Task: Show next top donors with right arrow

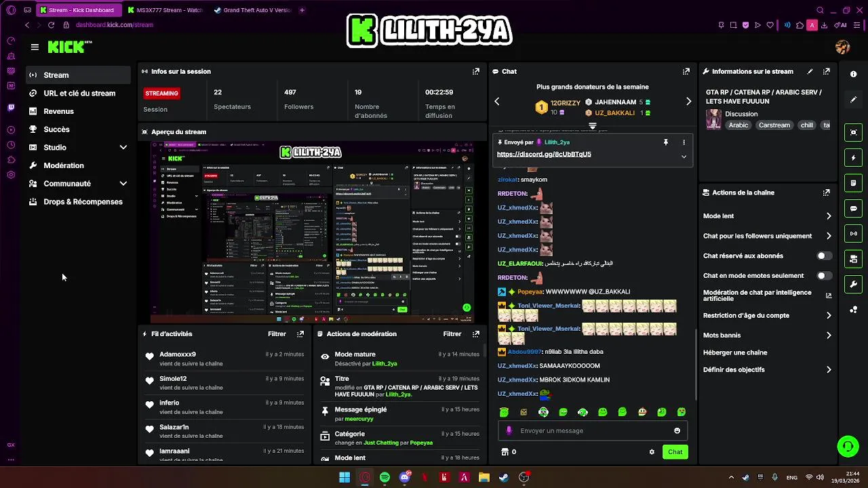Action: point(688,102)
